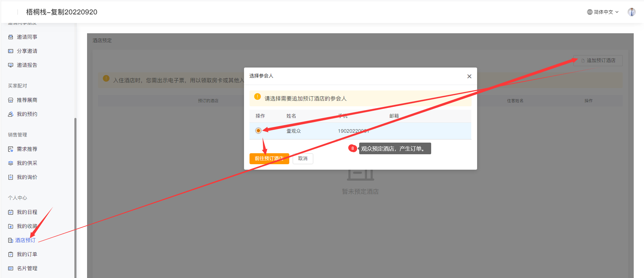Click the 住客姓名 column header
Image resolution: width=644 pixels, height=278 pixels.
(x=515, y=101)
